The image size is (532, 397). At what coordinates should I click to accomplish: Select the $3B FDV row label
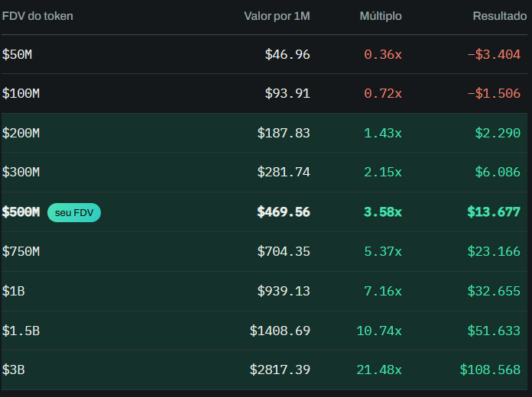[x=13, y=370]
